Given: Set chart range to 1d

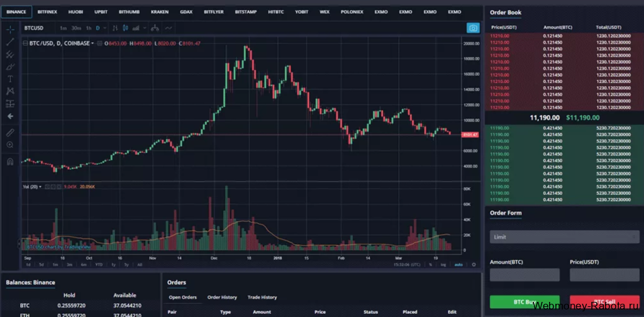Looking at the screenshot, I should 28,265.
